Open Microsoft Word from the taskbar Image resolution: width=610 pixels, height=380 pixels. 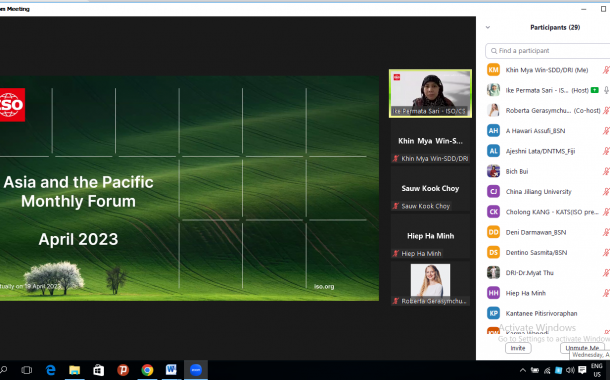pos(171,370)
